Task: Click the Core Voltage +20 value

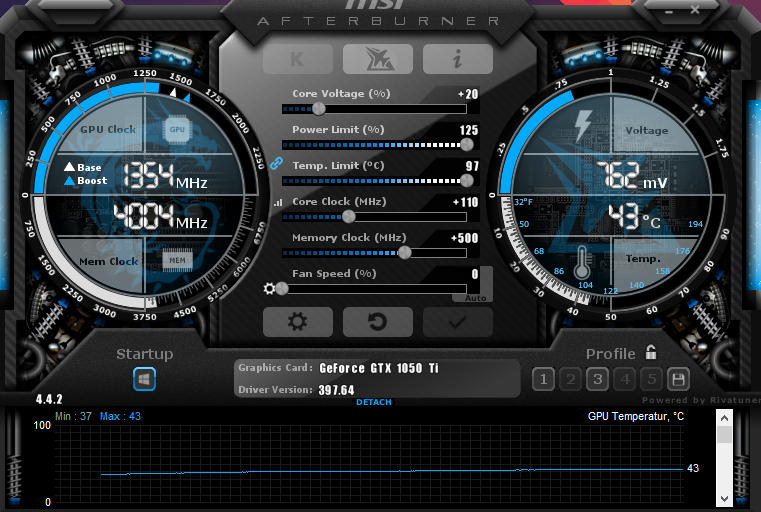Action: point(468,94)
